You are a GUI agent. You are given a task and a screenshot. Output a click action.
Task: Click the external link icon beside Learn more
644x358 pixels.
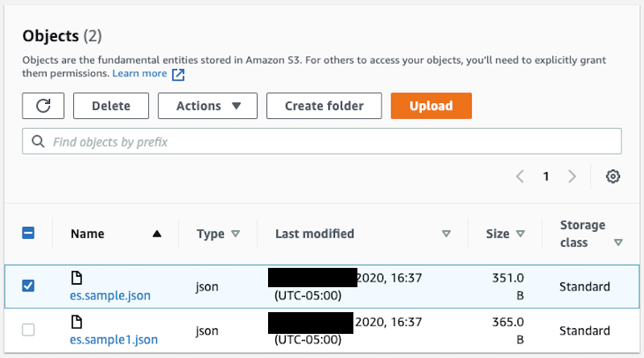178,74
